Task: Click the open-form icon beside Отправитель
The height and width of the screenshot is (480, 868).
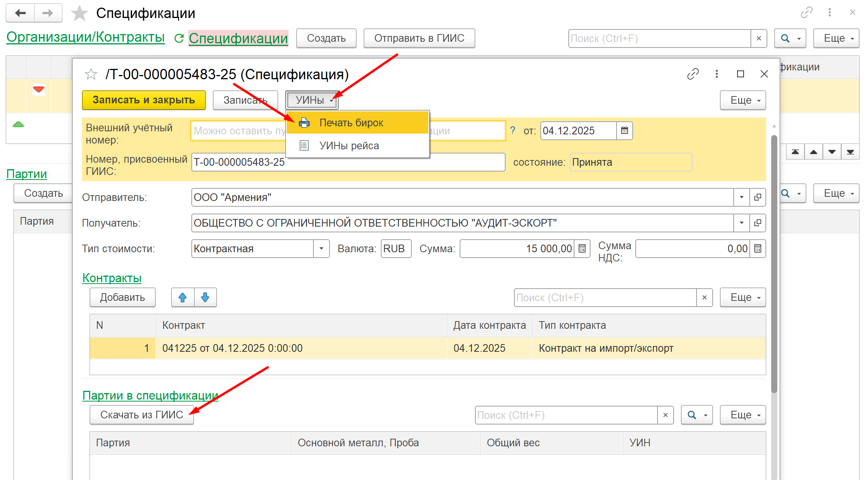Action: point(757,197)
